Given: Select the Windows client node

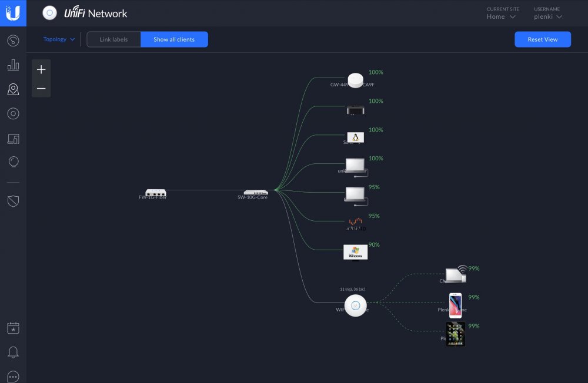Looking at the screenshot, I should click(x=356, y=252).
